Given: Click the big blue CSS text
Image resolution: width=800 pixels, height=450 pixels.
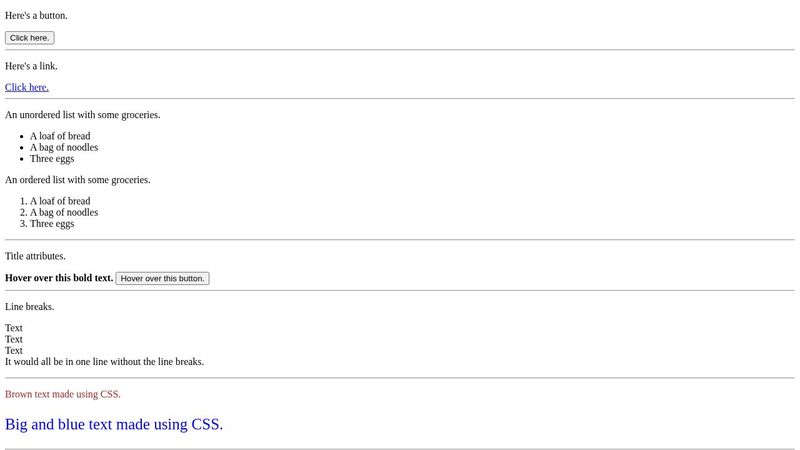Looking at the screenshot, I should click(x=114, y=424).
